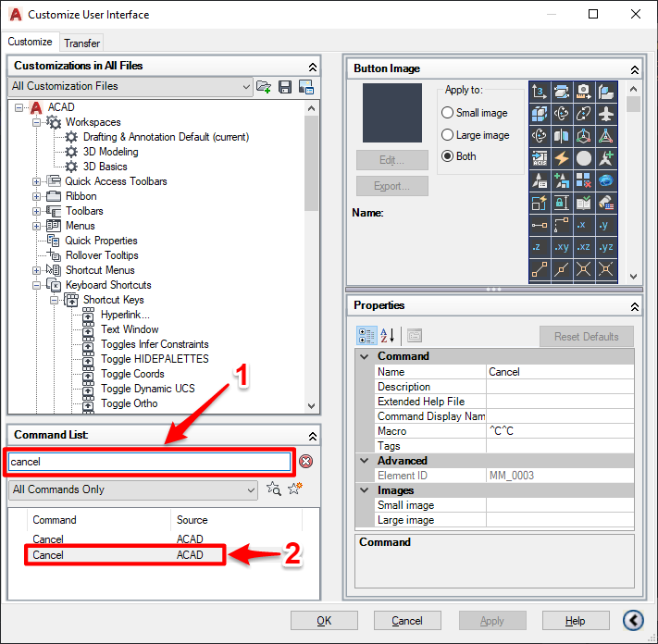Expand the Toolbars tree node

(x=36, y=211)
